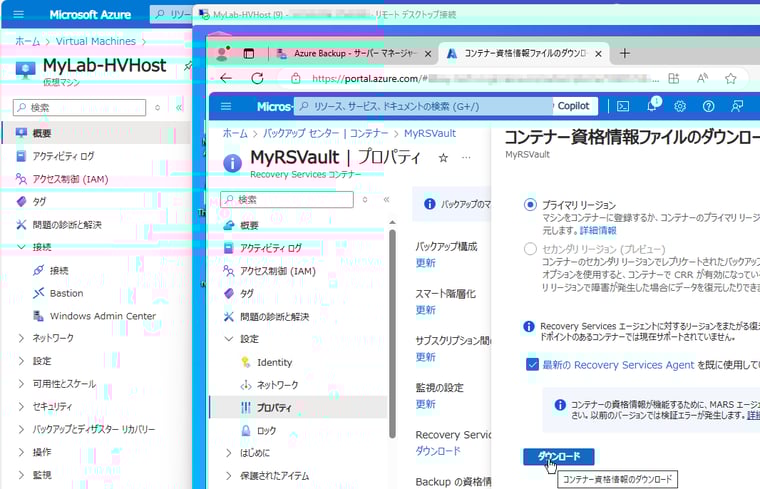Collapse MyLab-HVHost side menu with chevrons
Viewport: 760px width, 489px height.
[179, 108]
